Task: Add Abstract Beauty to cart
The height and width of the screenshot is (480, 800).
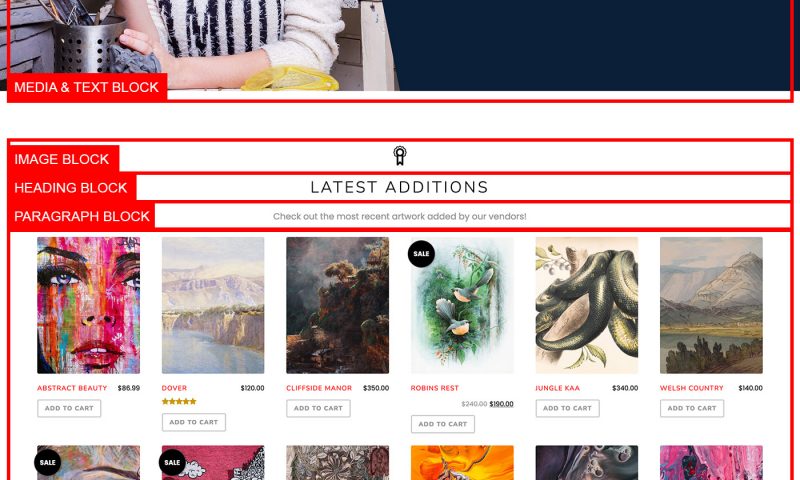Action: click(x=69, y=408)
